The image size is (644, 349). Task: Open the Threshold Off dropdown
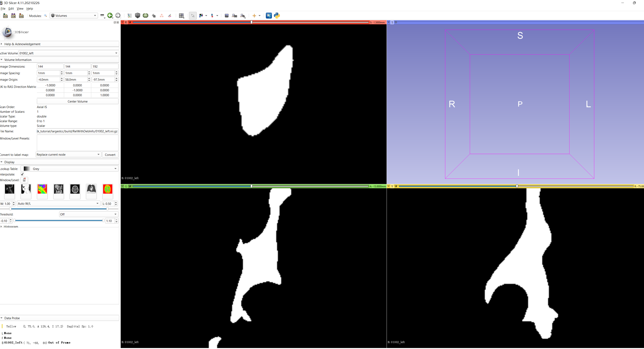tap(89, 214)
